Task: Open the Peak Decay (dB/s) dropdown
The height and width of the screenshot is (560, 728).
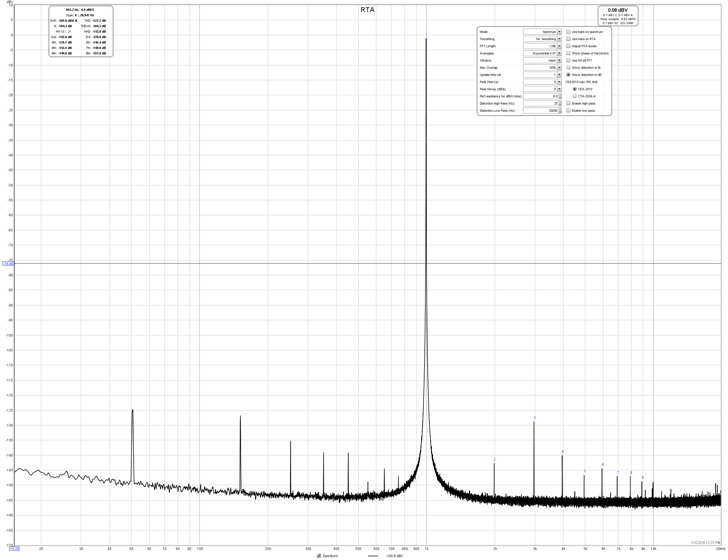Action: tap(542, 89)
